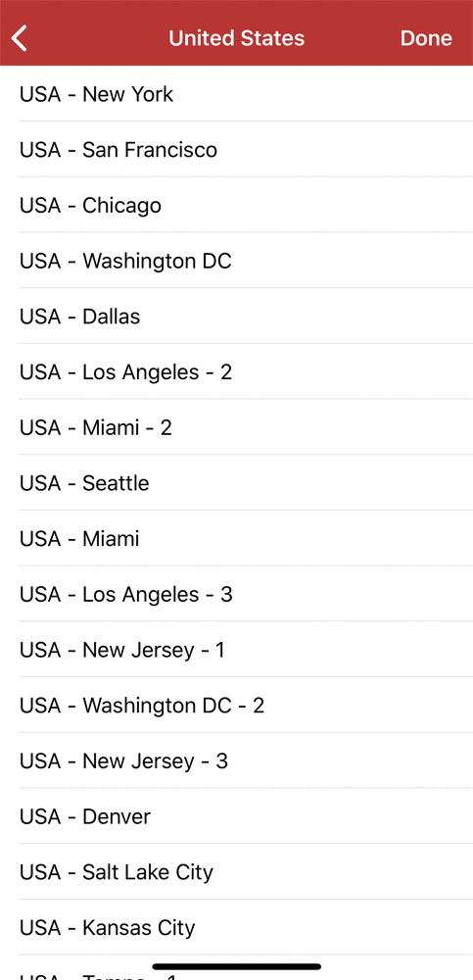
Task: Select USA - Chicago from the list
Action: (x=236, y=205)
